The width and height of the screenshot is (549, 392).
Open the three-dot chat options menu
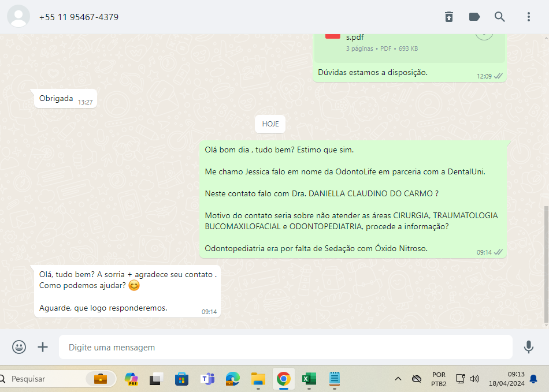coord(528,17)
